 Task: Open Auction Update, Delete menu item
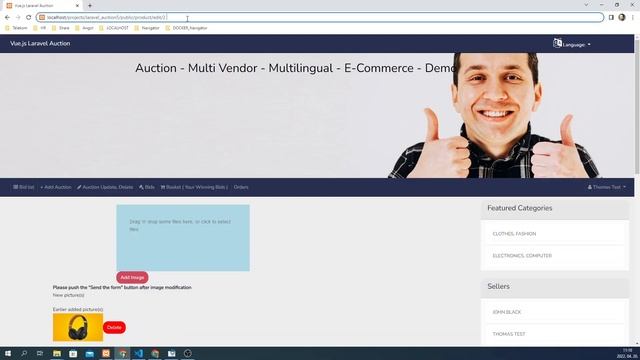(105, 187)
